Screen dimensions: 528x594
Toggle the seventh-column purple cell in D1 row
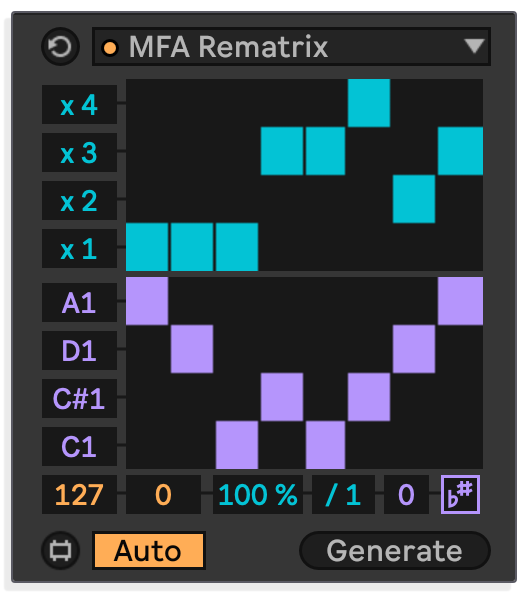[x=414, y=349]
